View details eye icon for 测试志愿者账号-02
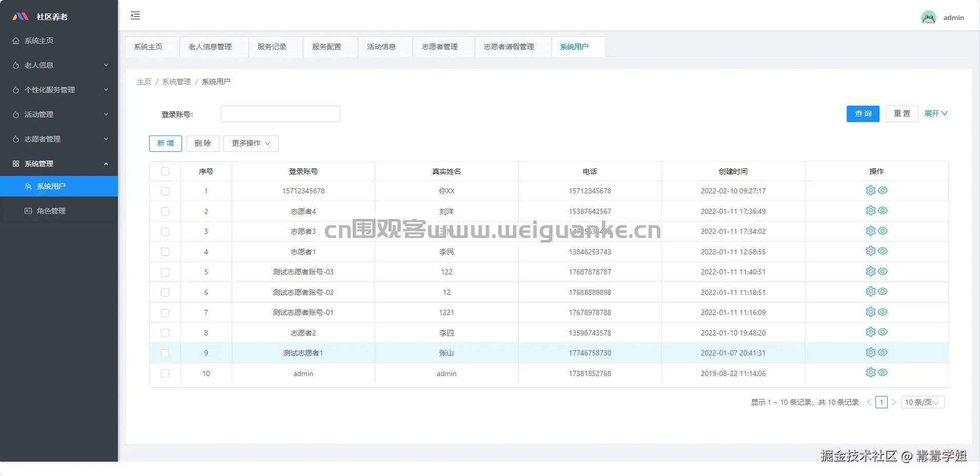This screenshot has height=476, width=980. point(883,291)
